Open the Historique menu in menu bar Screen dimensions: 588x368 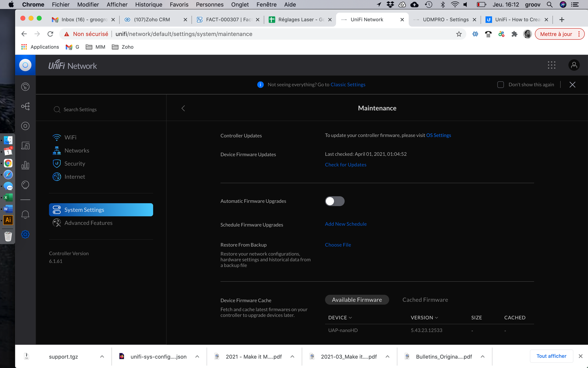(x=148, y=4)
